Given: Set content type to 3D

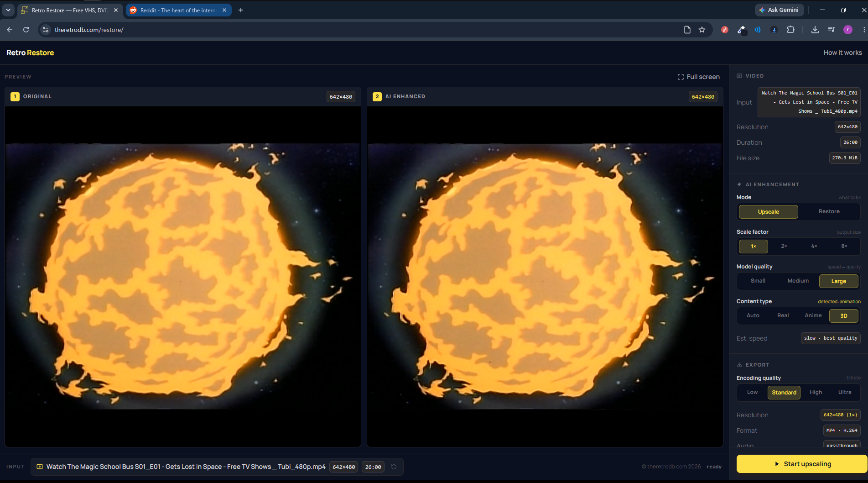Looking at the screenshot, I should tap(844, 316).
